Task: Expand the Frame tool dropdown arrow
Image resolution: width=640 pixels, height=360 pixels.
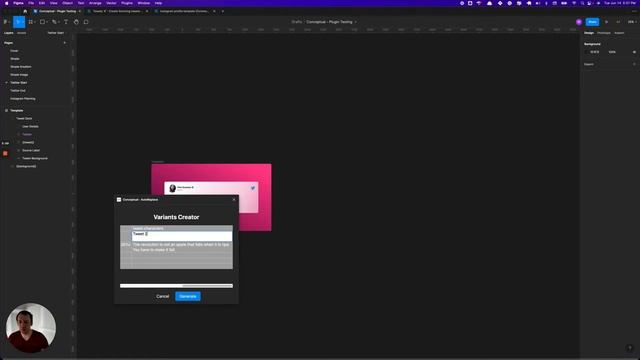Action: [x=35, y=22]
